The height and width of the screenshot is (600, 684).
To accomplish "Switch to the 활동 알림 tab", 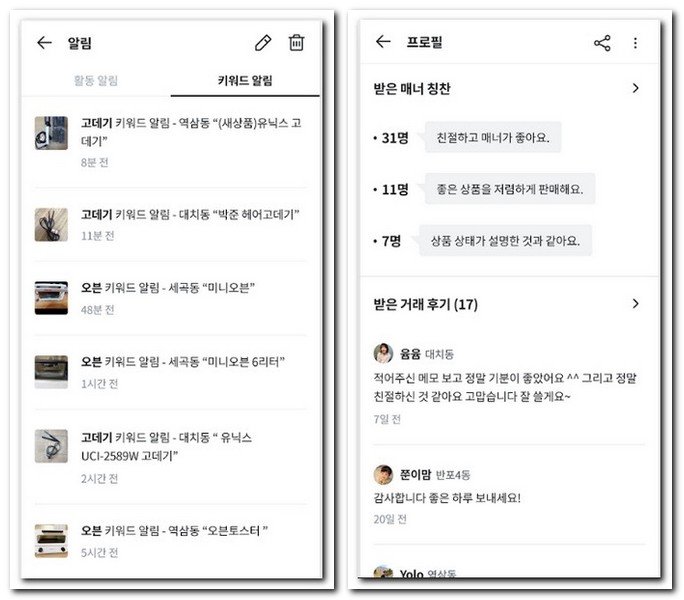I will [x=96, y=80].
